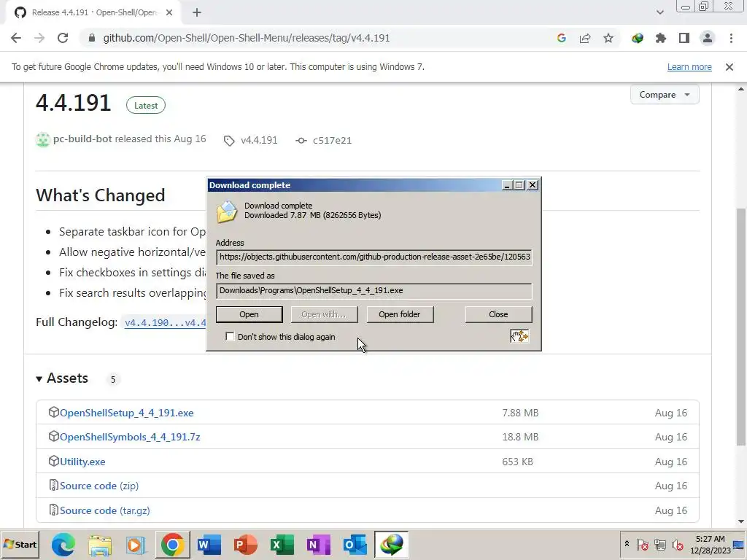Open the IDM extension icon in Chrome toolbar
This screenshot has height=560, width=747.
638,38
